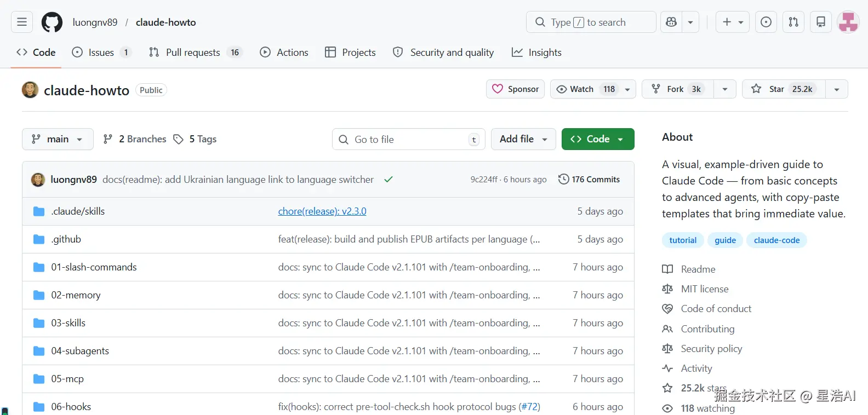Expand the Add file dropdown

point(523,139)
